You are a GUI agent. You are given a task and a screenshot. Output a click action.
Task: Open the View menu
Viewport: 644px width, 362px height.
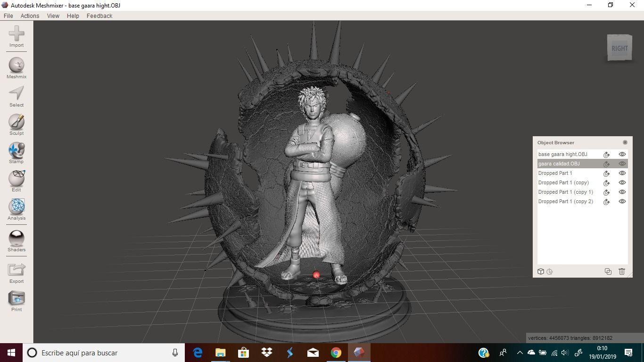coord(53,16)
